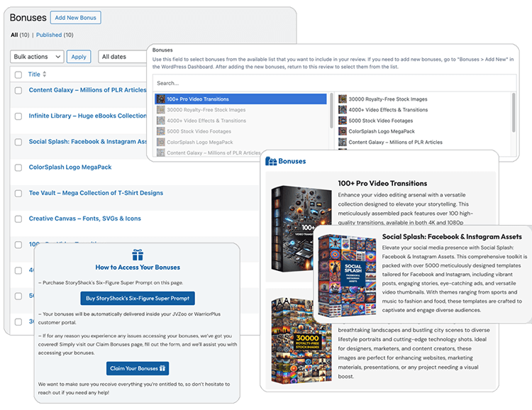Check the Infinite Library row checkbox
Viewport: 532px width, 410px height.
[x=18, y=116]
